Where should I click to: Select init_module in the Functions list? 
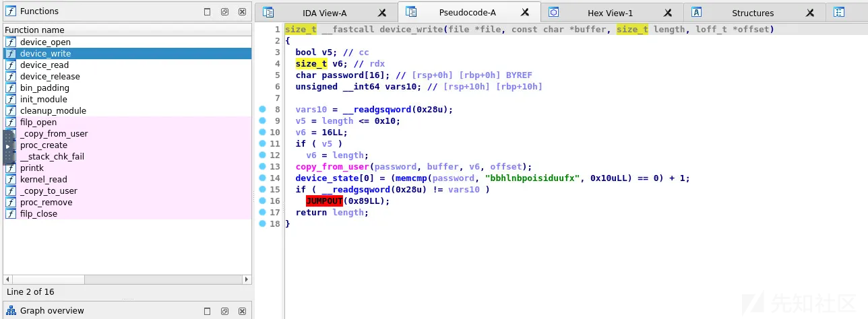(127, 99)
